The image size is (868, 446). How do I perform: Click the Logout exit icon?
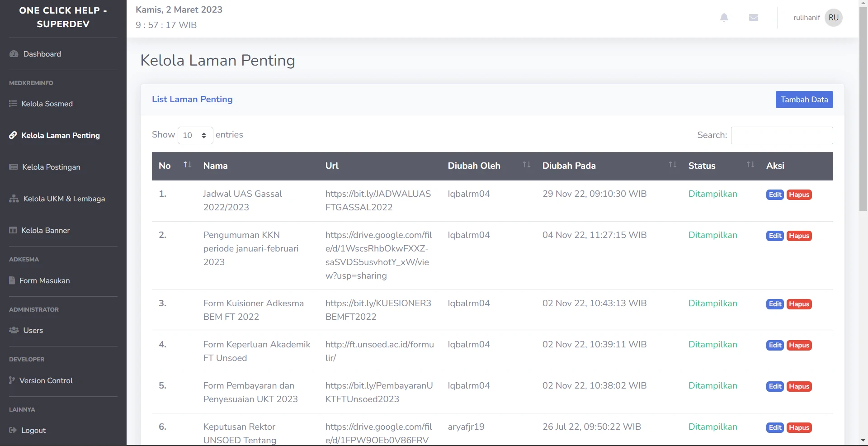click(13, 430)
